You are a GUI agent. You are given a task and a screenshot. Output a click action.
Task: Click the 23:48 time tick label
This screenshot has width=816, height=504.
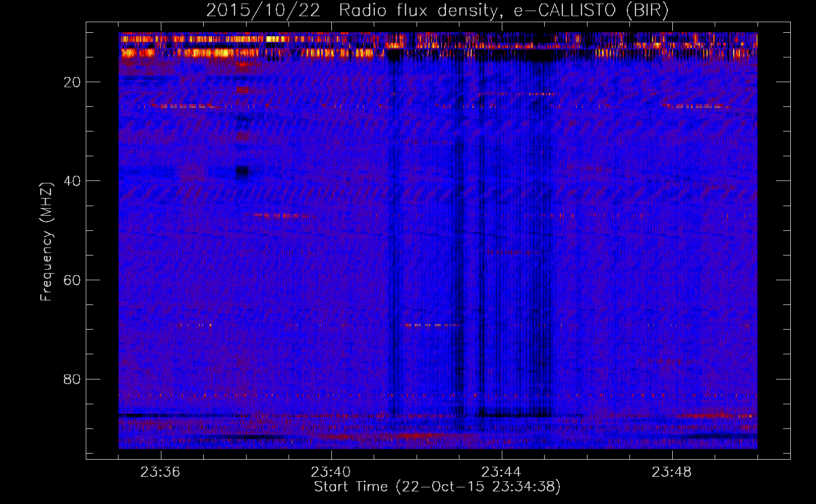[672, 472]
